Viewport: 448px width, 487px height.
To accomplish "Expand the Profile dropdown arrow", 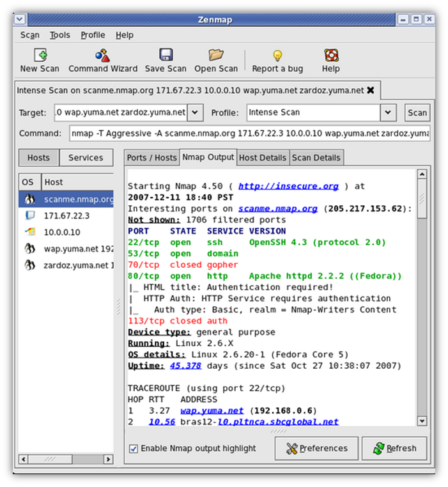I will (388, 112).
